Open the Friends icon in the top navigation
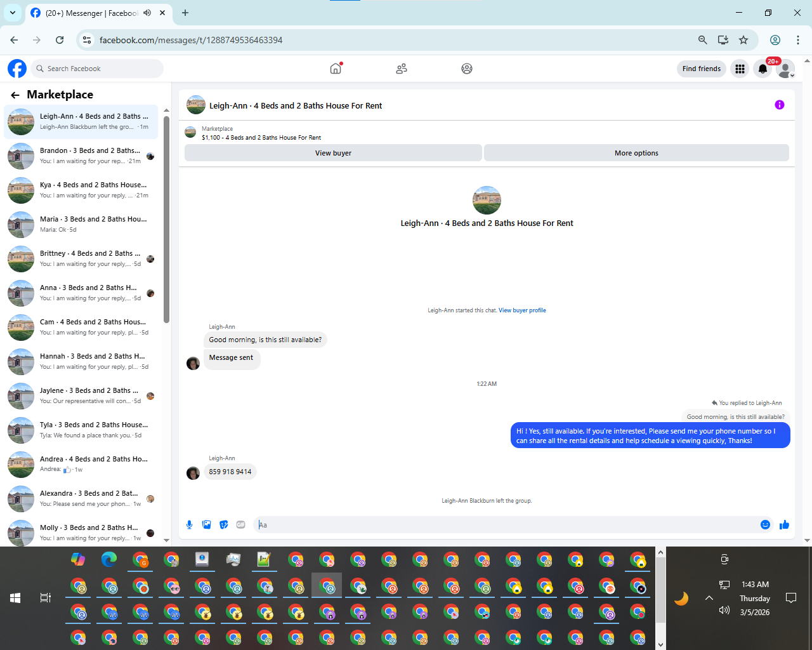Viewport: 812px width, 650px height. (x=402, y=69)
